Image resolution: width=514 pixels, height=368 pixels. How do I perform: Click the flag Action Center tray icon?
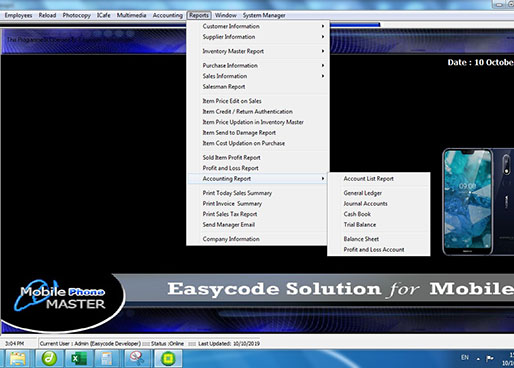point(490,358)
